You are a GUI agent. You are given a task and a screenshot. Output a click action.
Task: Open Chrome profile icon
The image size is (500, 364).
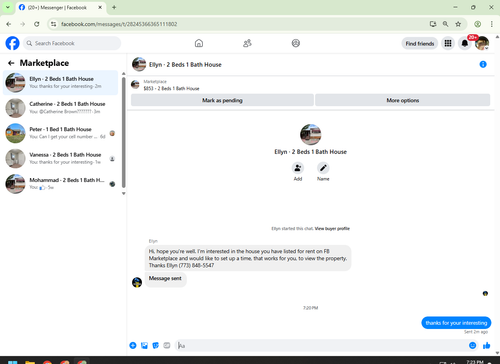pyautogui.click(x=478, y=24)
